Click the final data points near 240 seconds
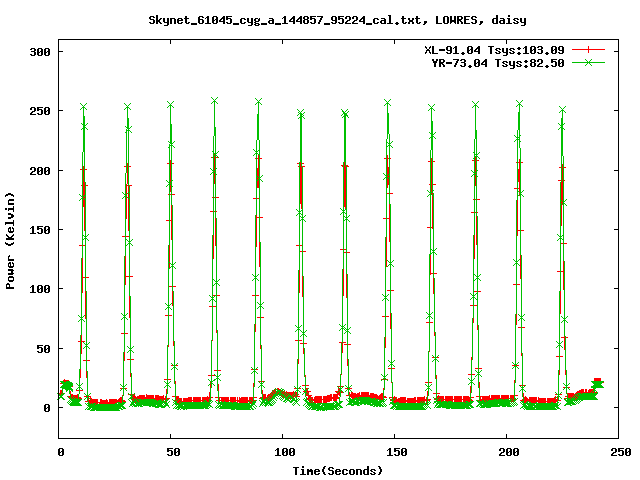 [x=597, y=383]
